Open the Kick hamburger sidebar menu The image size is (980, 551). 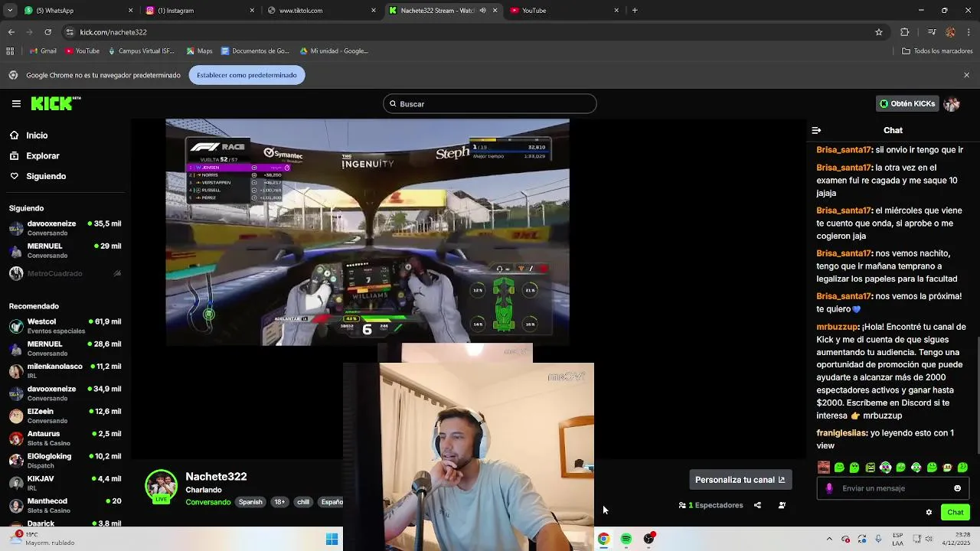[16, 103]
